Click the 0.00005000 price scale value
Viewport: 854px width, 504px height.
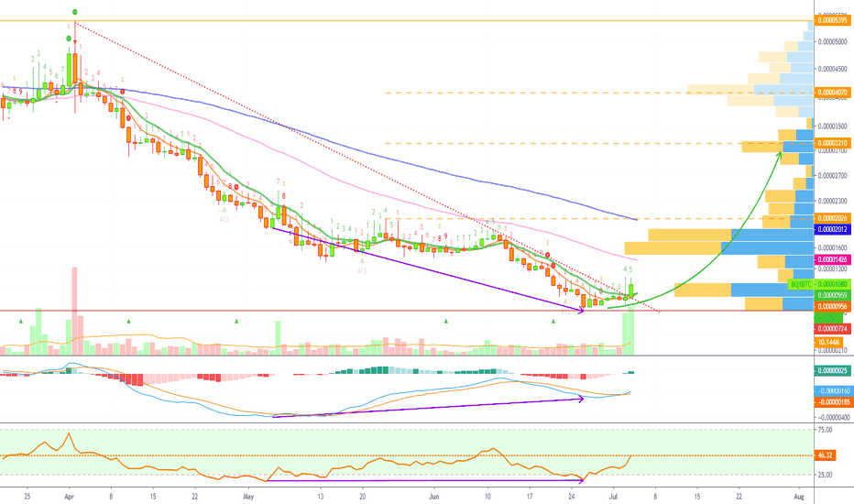(x=834, y=41)
